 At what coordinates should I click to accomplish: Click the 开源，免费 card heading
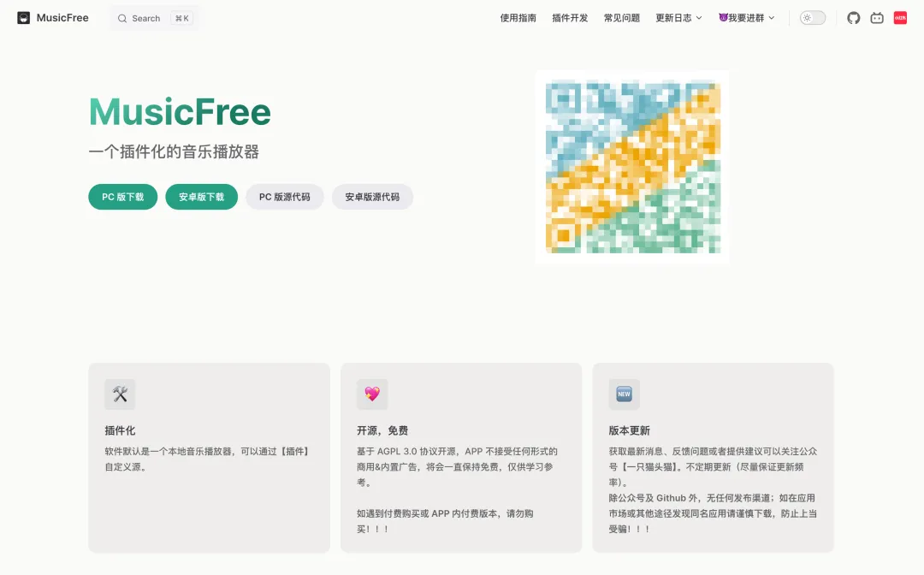tap(382, 430)
